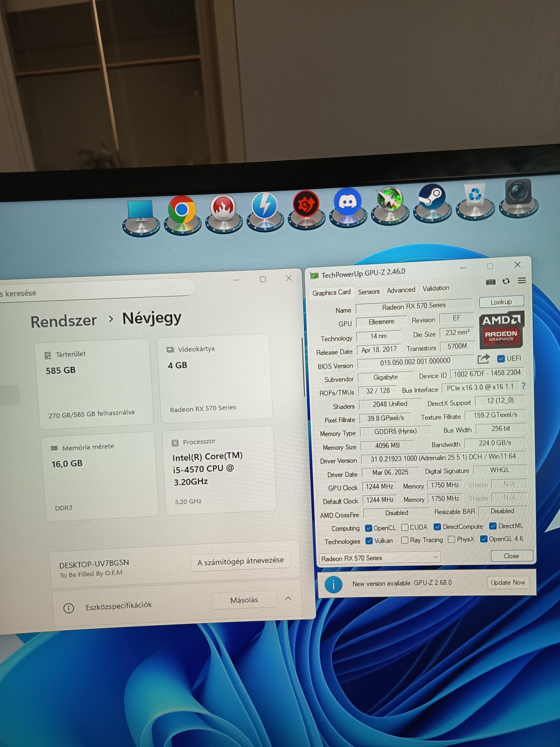Screen dimensions: 560x747
Task: Toggle the PhysX checkbox
Action: (x=451, y=539)
